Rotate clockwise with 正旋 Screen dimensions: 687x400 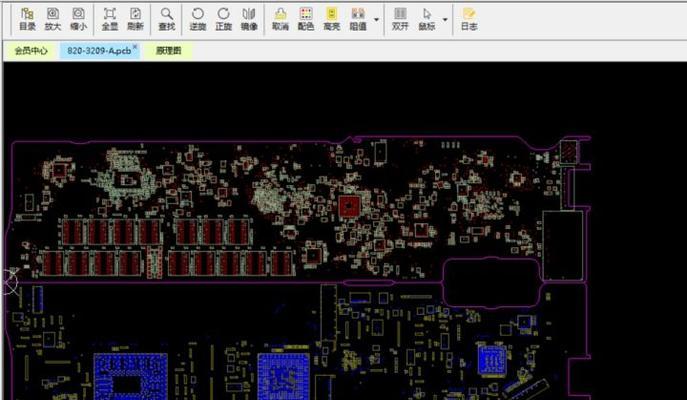tap(223, 19)
